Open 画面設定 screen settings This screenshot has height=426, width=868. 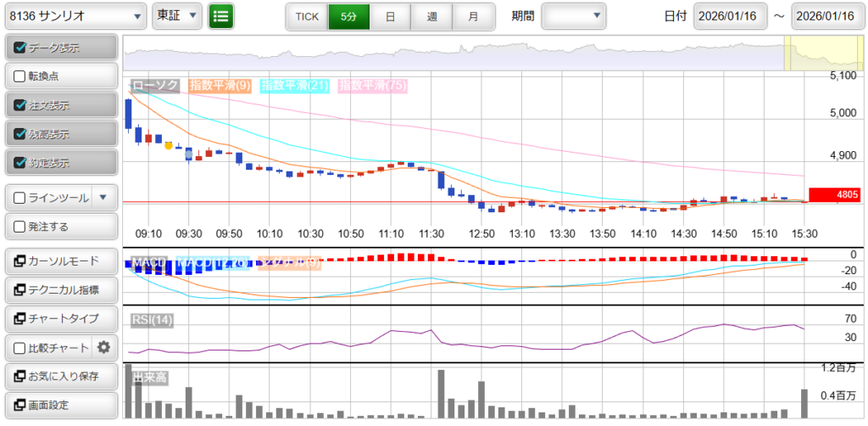click(59, 405)
